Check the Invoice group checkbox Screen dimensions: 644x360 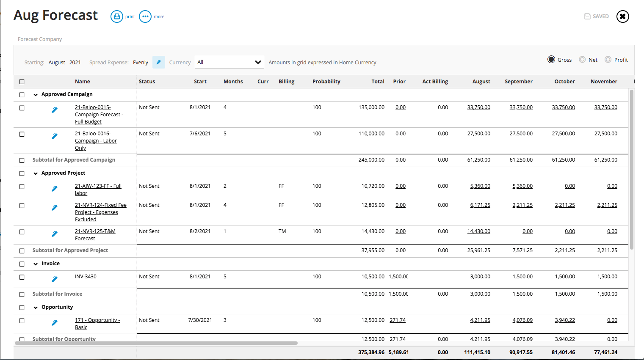click(22, 264)
